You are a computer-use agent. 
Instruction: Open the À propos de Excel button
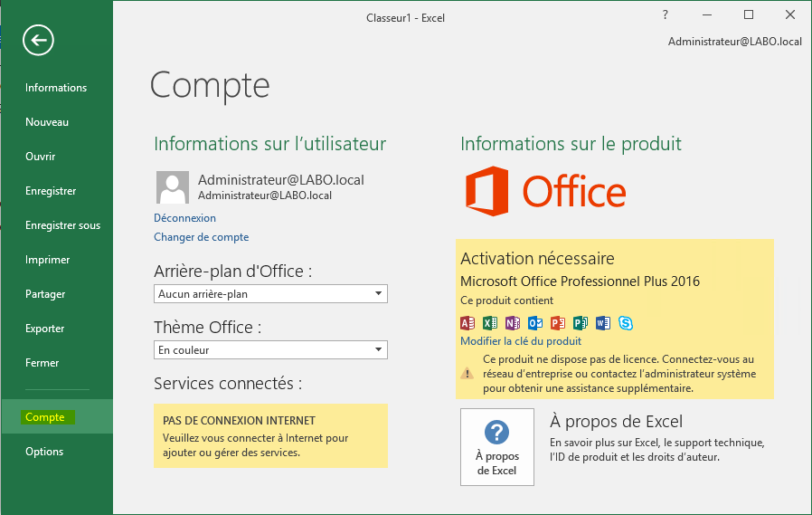pyautogui.click(x=497, y=447)
